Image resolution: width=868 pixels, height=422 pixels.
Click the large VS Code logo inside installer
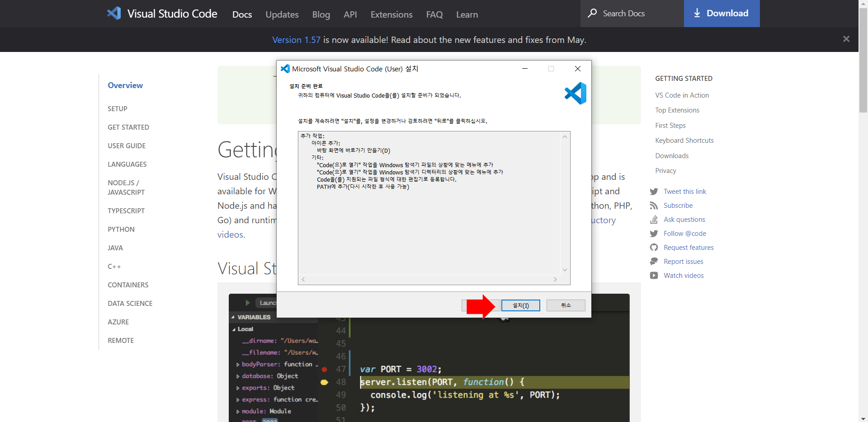[x=575, y=94]
